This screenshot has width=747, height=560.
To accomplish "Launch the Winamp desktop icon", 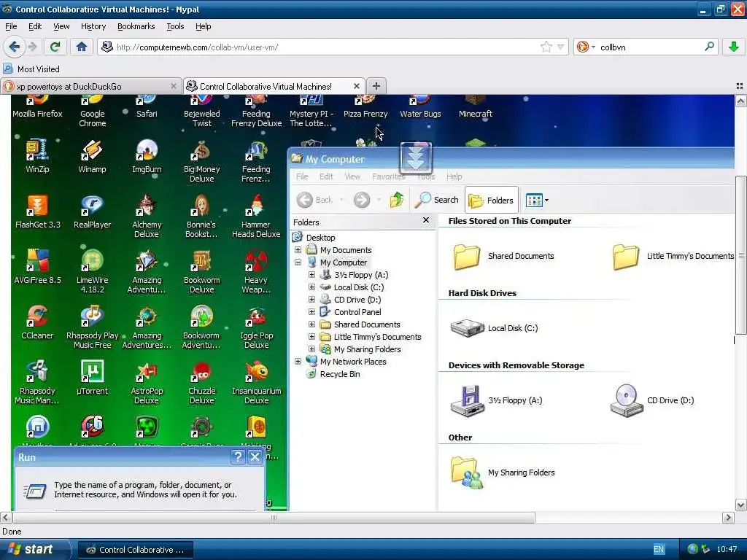I will coord(92,156).
